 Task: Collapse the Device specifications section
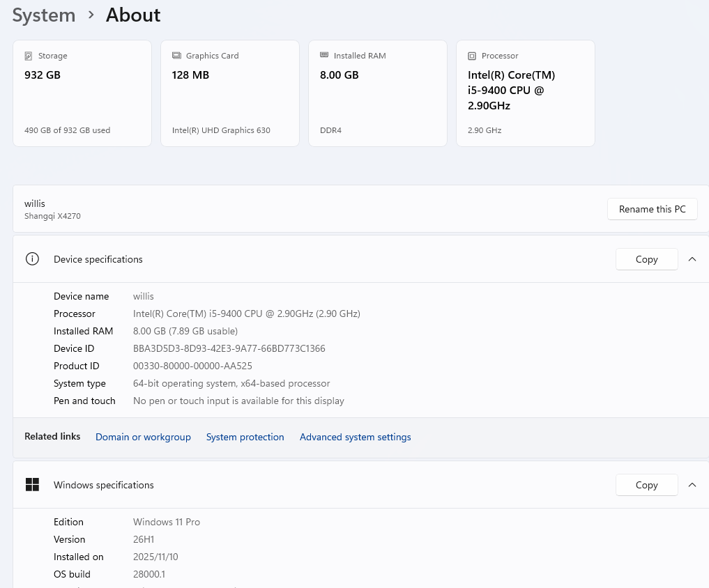click(x=692, y=259)
